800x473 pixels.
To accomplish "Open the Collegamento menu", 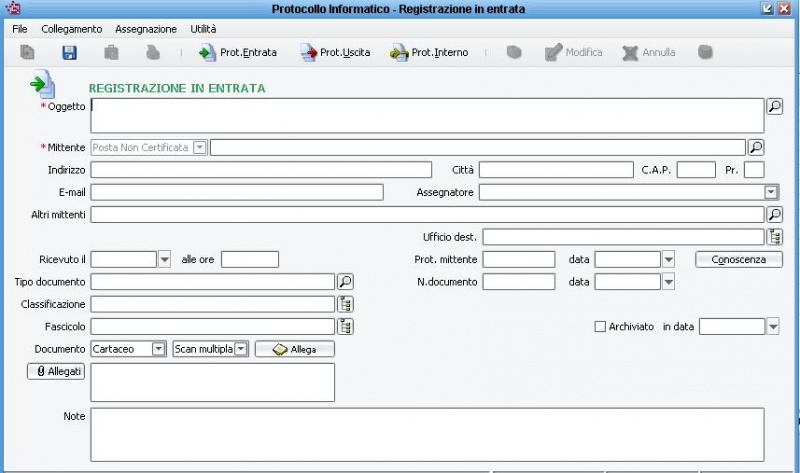I will click(71, 29).
